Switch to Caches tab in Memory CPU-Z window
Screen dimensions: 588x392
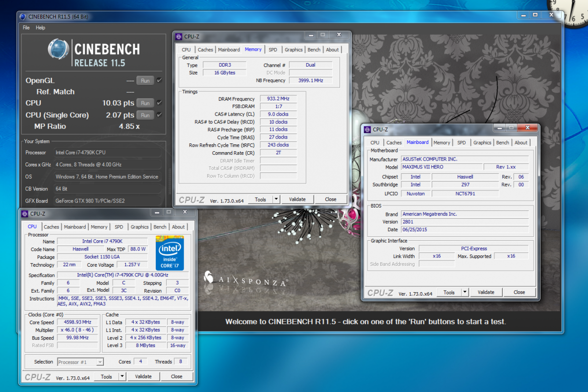205,49
